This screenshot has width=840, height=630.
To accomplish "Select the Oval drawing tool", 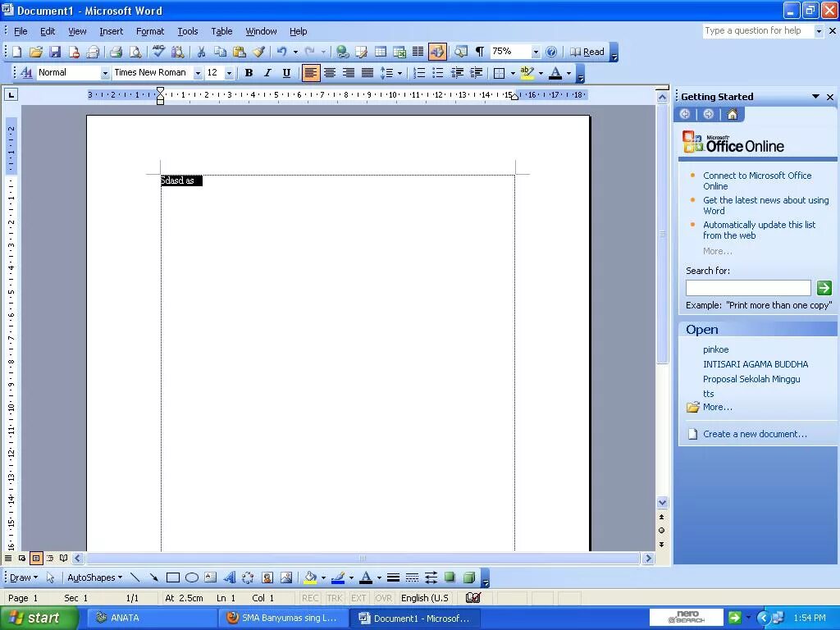I will pos(192,577).
